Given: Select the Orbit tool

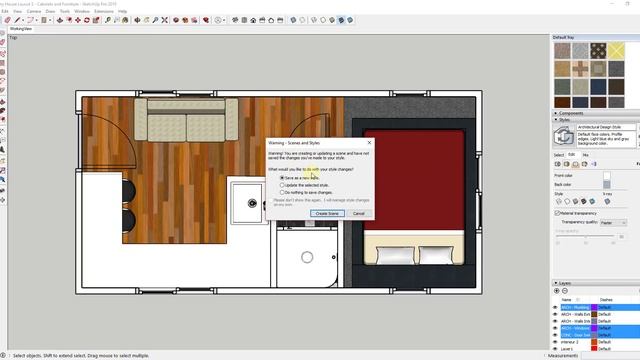Looking at the screenshot, I should coord(137,20).
